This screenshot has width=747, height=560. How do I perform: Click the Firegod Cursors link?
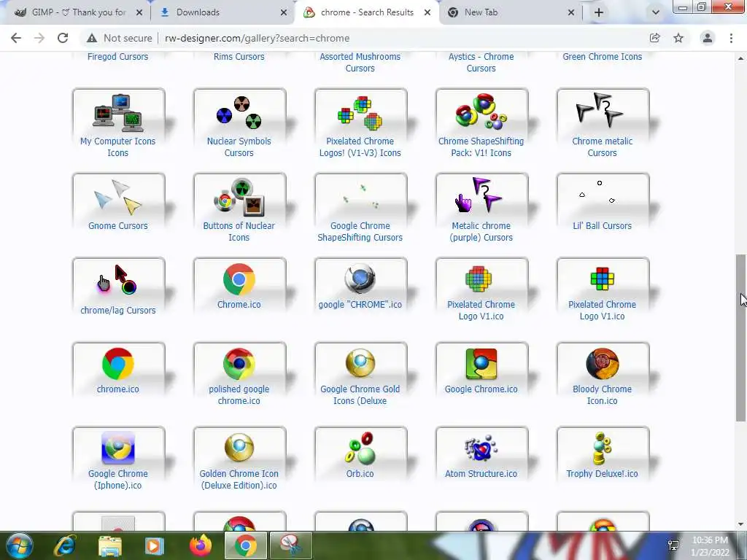pyautogui.click(x=117, y=57)
